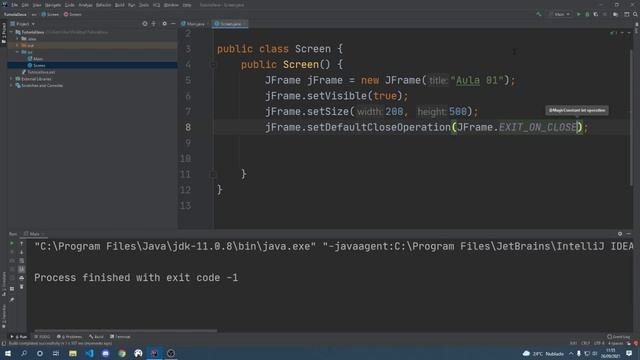Open the Problems tool window button
The width and height of the screenshot is (640, 360).
(x=69, y=337)
